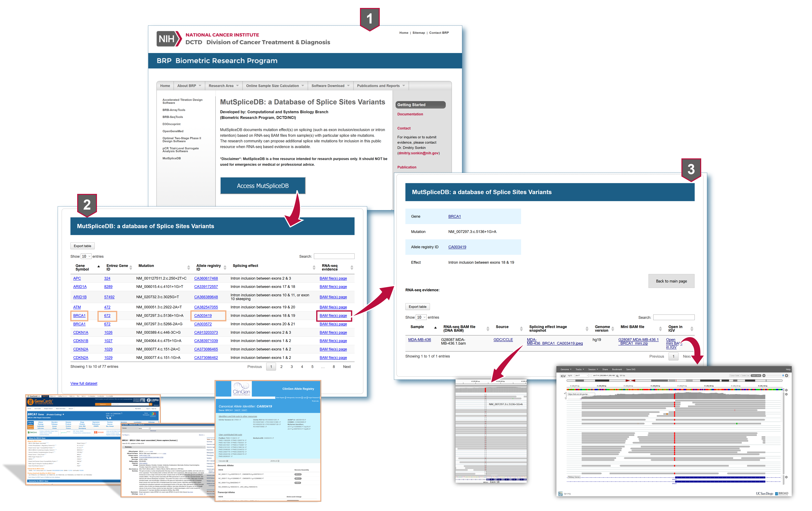Open Show entries dropdown in RNA-seq evidence table
812x511 pixels.
421,317
